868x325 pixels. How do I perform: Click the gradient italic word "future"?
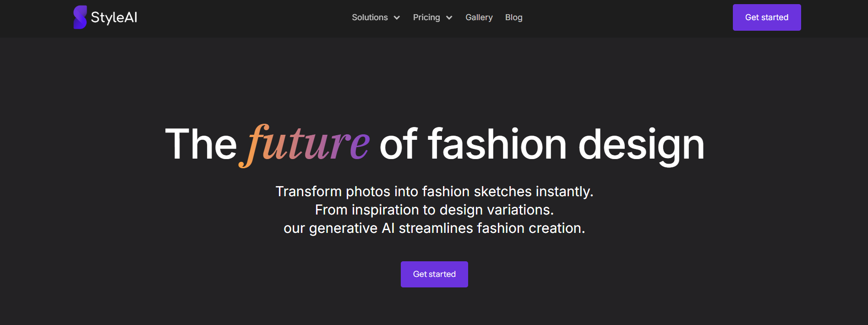pos(305,145)
